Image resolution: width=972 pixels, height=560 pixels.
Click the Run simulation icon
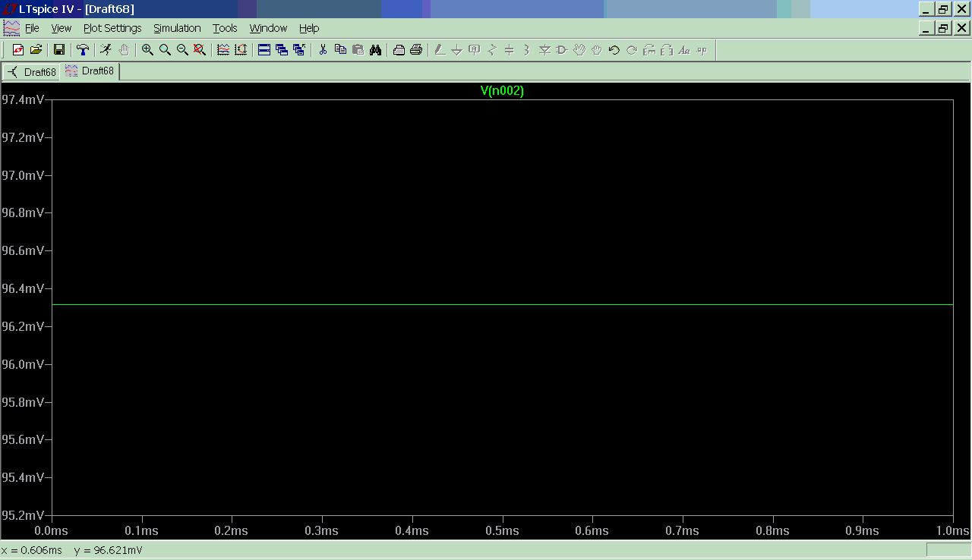click(106, 50)
